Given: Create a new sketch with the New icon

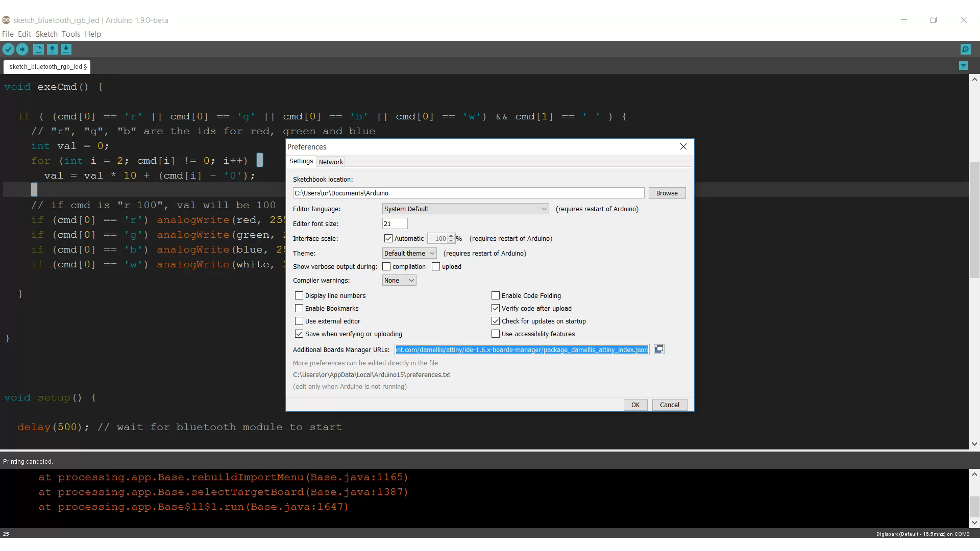Looking at the screenshot, I should pyautogui.click(x=38, y=49).
